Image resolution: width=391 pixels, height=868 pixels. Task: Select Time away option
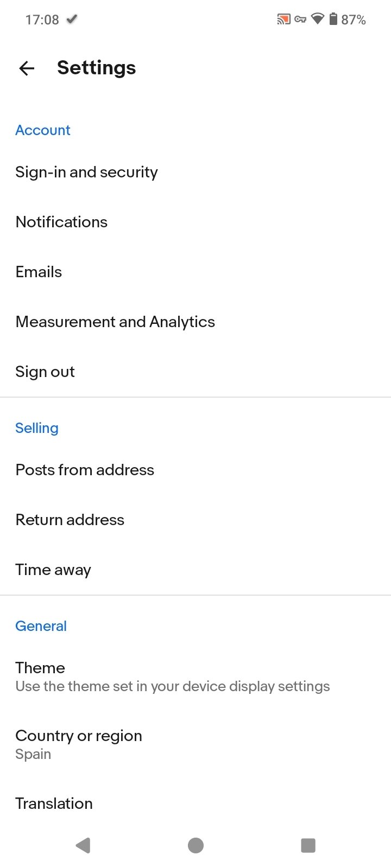(53, 570)
